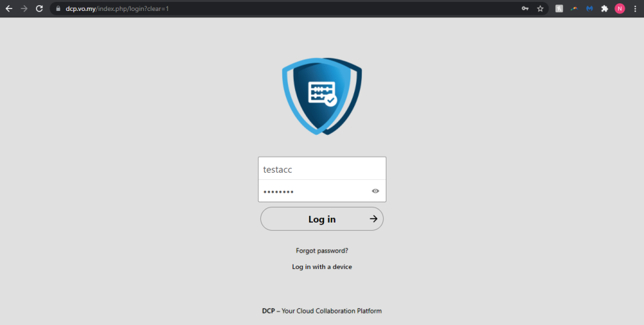
Task: Open the pink N profile avatar
Action: pyautogui.click(x=620, y=9)
